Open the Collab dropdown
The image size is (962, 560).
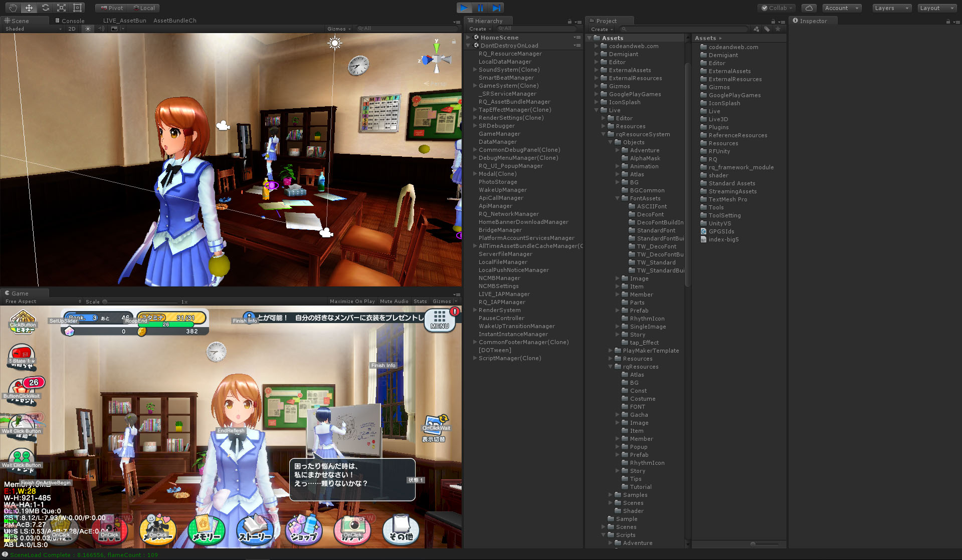pos(777,8)
